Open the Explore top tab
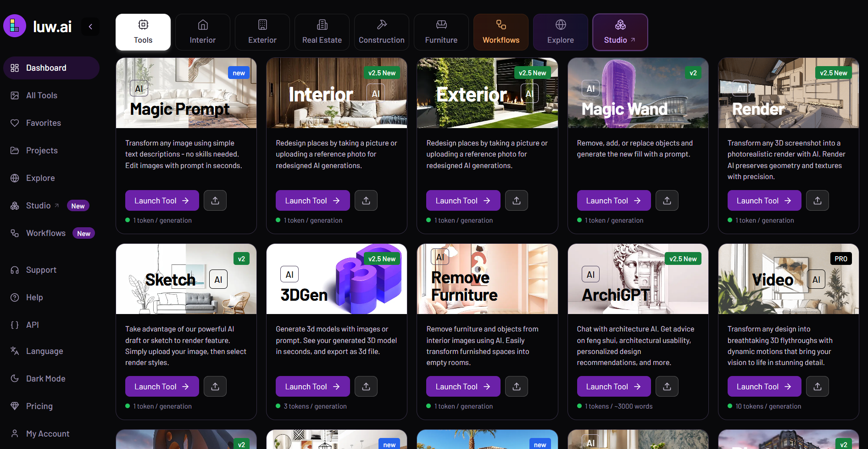 click(561, 32)
